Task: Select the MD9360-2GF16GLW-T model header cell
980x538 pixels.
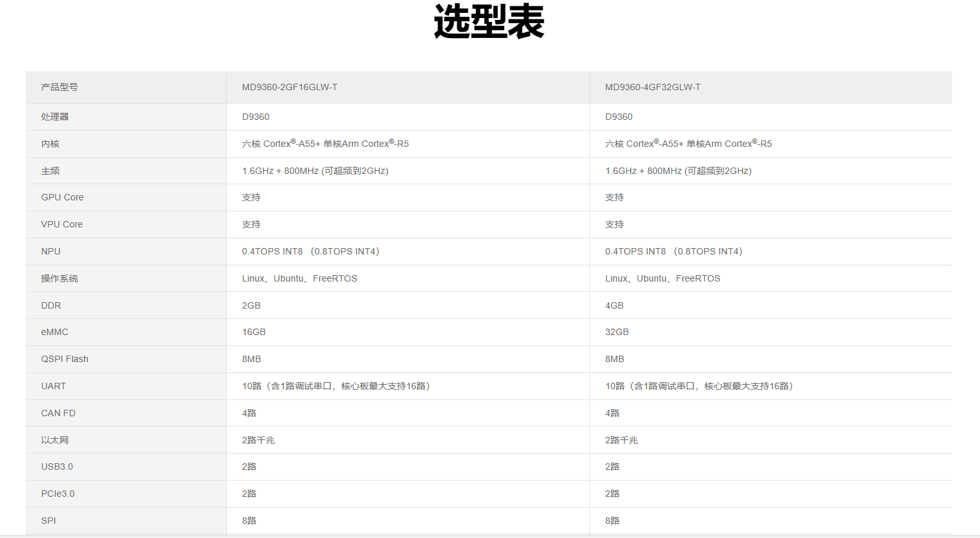Action: 289,87
